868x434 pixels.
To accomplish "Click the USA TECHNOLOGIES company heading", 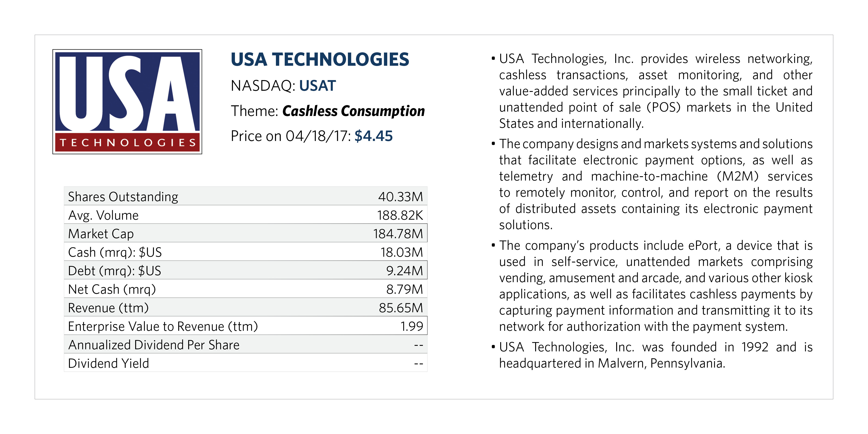I will click(x=319, y=60).
